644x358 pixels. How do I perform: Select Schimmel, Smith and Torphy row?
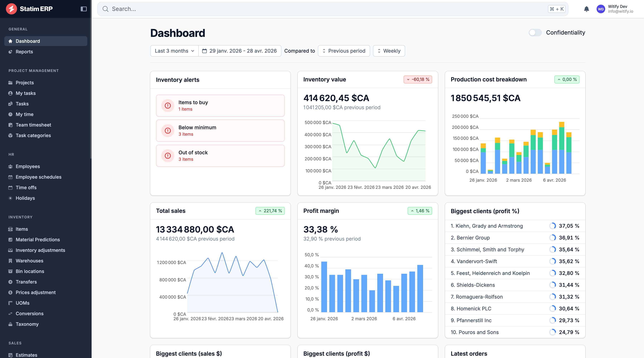(515, 249)
